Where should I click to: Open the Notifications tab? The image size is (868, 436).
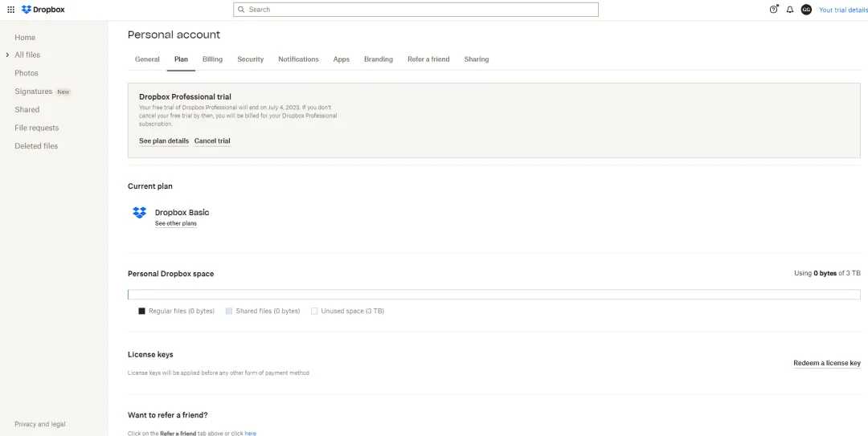(x=298, y=59)
